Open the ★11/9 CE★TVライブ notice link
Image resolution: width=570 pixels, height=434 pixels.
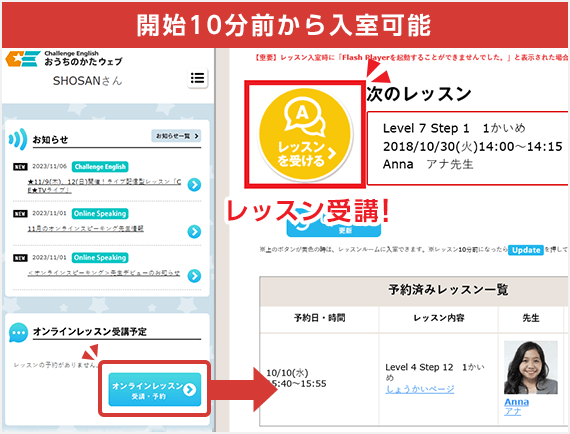coord(104,186)
